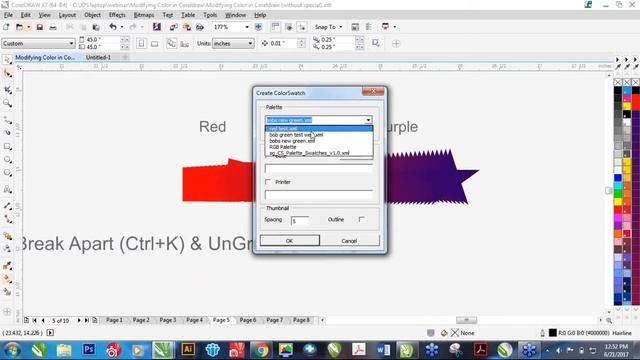This screenshot has height=360, width=640.
Task: Open the Palette combo box arrow
Action: (x=368, y=120)
